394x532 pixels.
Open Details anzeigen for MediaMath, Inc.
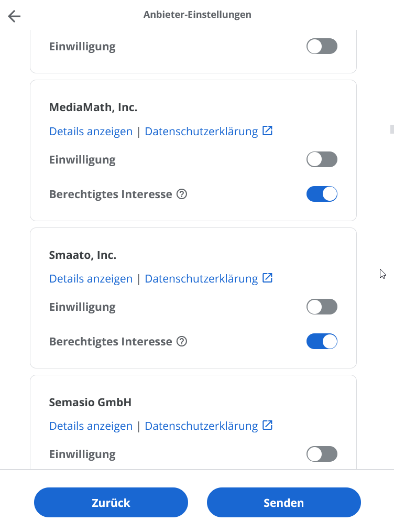click(91, 131)
